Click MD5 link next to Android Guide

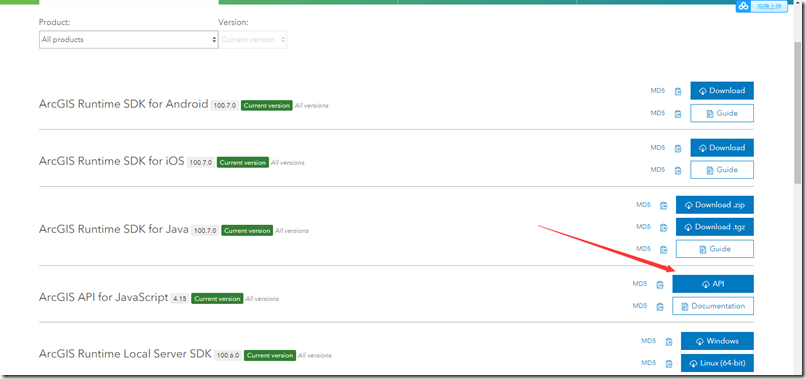point(657,113)
